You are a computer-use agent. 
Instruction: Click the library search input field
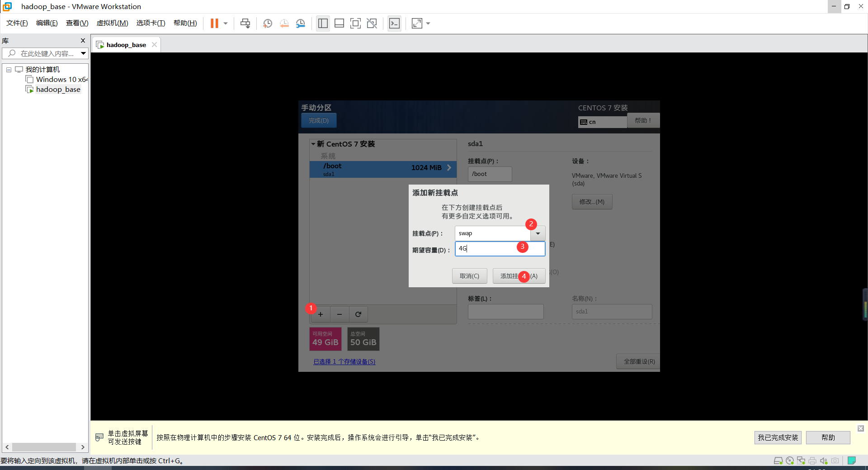pos(42,53)
